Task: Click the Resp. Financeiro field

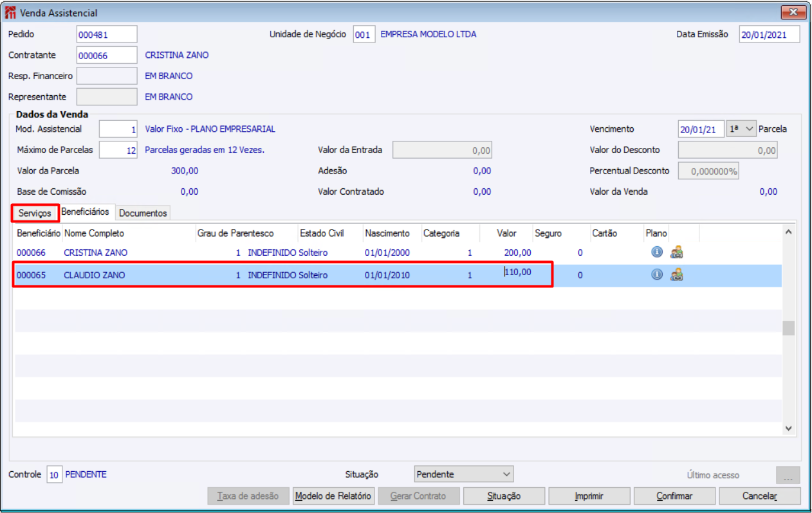Action: click(107, 76)
